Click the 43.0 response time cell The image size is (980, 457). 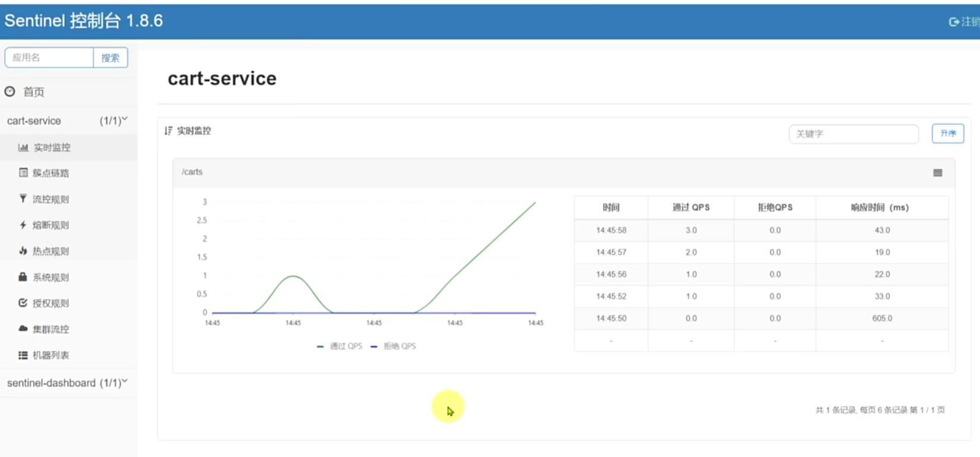882,230
